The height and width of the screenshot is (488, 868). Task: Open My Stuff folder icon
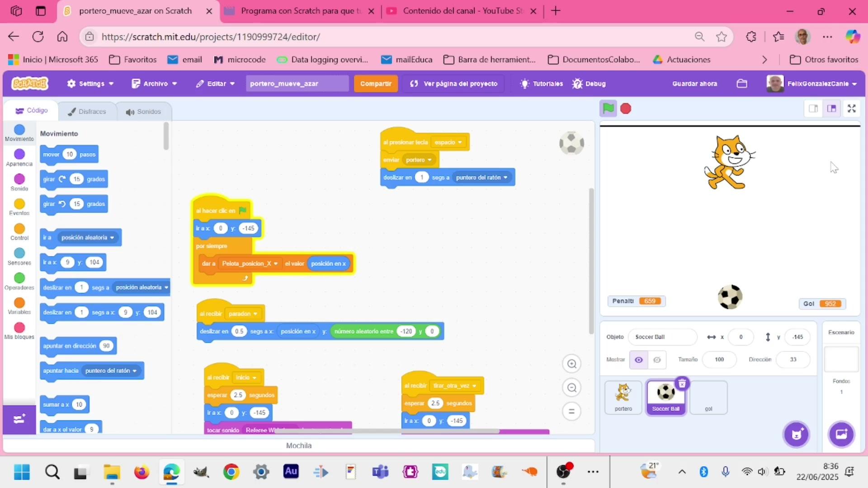tap(742, 84)
